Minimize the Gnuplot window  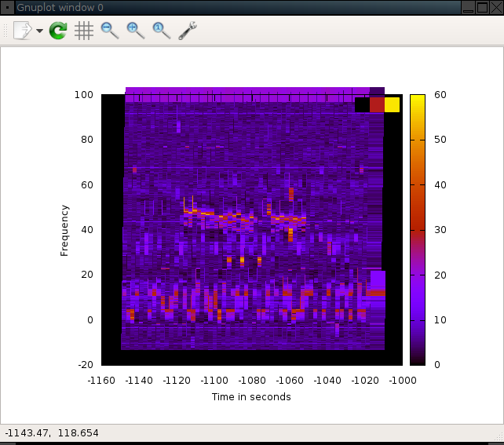click(469, 7)
